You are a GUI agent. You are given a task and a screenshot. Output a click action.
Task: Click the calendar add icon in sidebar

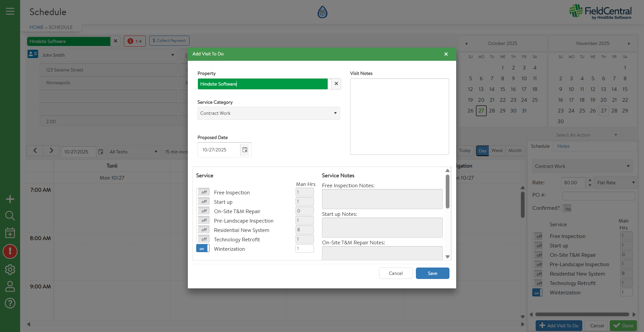click(10, 233)
